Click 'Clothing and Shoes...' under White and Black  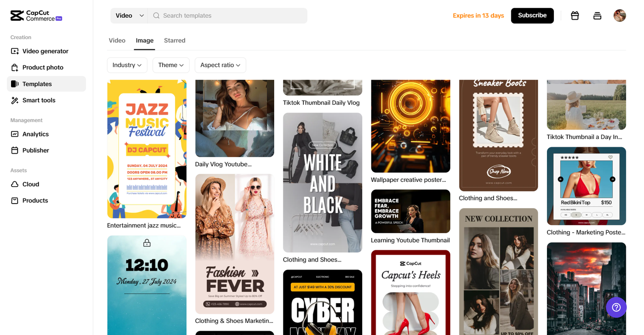(x=312, y=259)
